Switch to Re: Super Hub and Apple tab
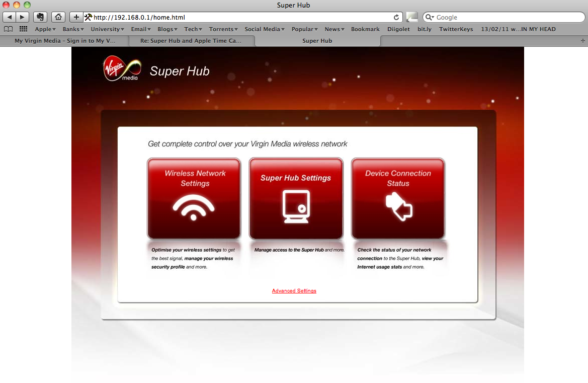588x383 pixels. [x=191, y=40]
